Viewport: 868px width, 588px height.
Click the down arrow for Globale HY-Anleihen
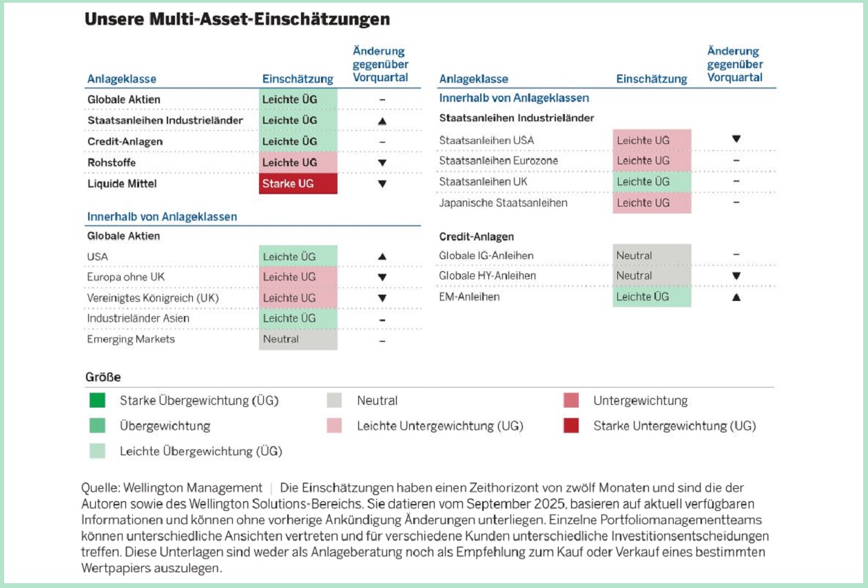click(x=736, y=276)
